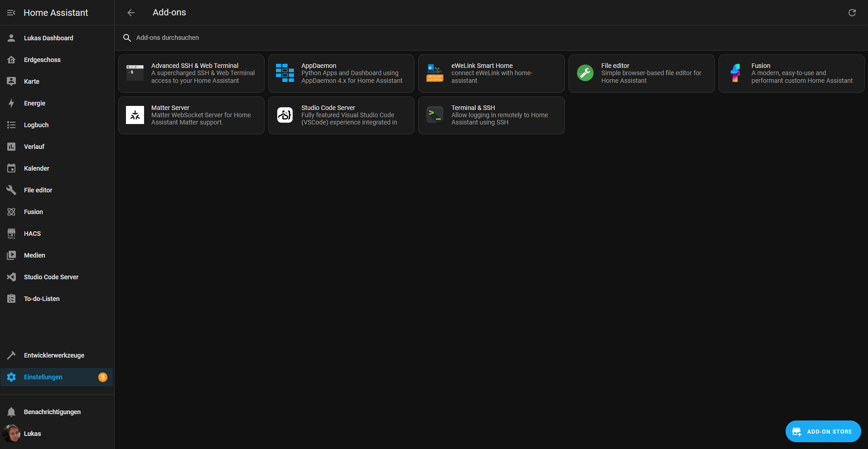Go back using the arrow button
This screenshot has width=868, height=449.
coord(131,12)
